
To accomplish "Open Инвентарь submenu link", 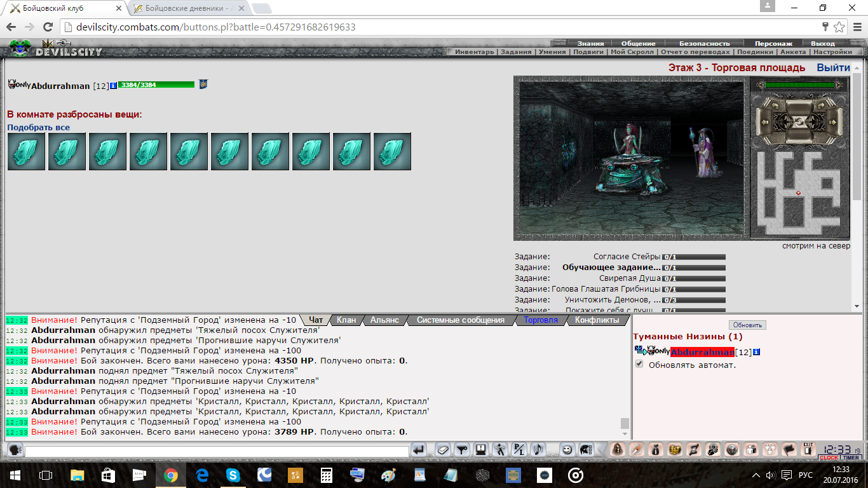I will click(475, 52).
